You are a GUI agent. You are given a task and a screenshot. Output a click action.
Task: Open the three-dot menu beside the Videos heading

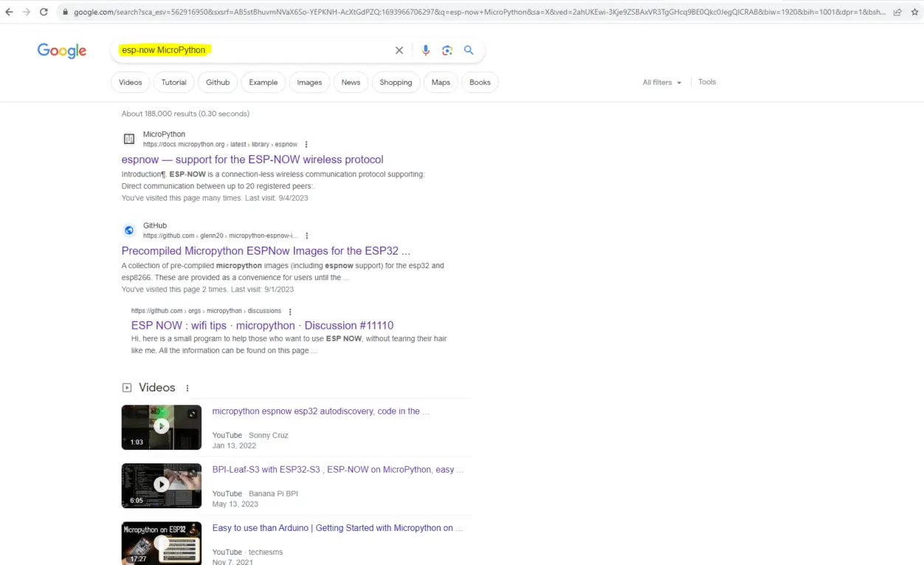click(187, 388)
